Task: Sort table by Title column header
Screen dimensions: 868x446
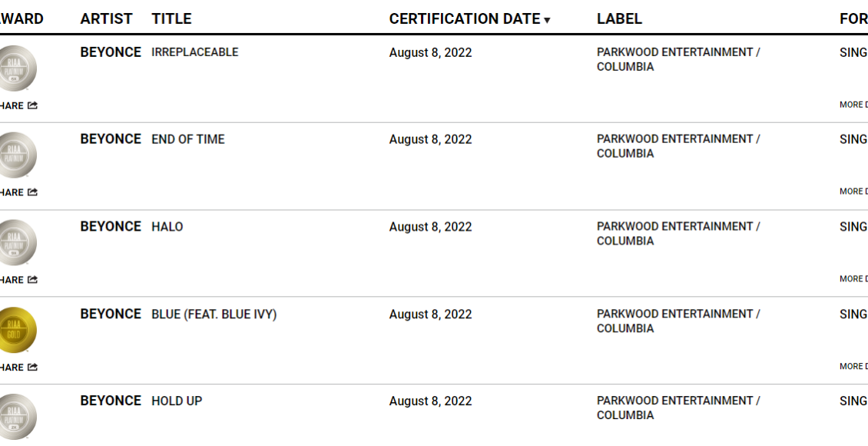Action: pyautogui.click(x=171, y=18)
